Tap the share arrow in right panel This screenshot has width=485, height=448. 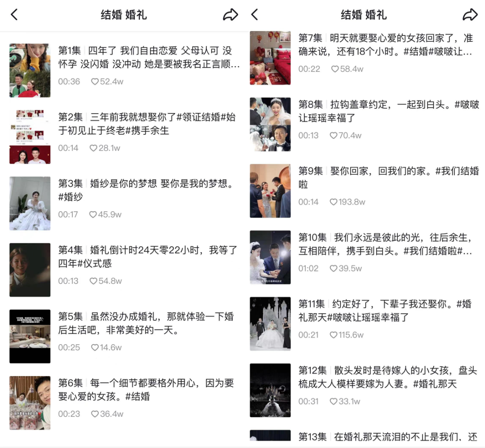tap(470, 14)
